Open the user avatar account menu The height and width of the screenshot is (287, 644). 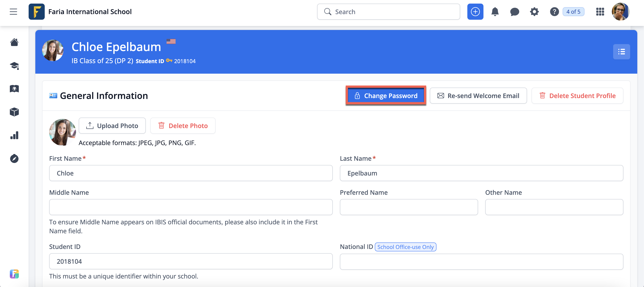620,12
